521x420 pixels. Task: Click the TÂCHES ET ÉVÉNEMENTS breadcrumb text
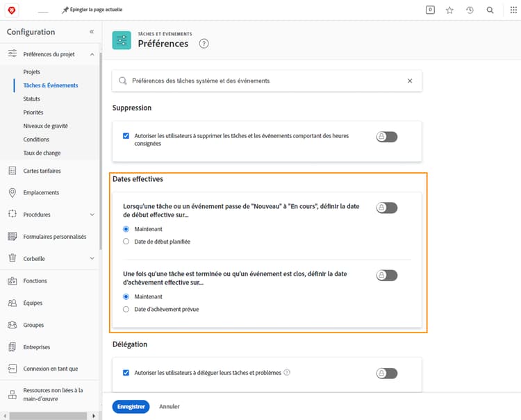pyautogui.click(x=165, y=34)
